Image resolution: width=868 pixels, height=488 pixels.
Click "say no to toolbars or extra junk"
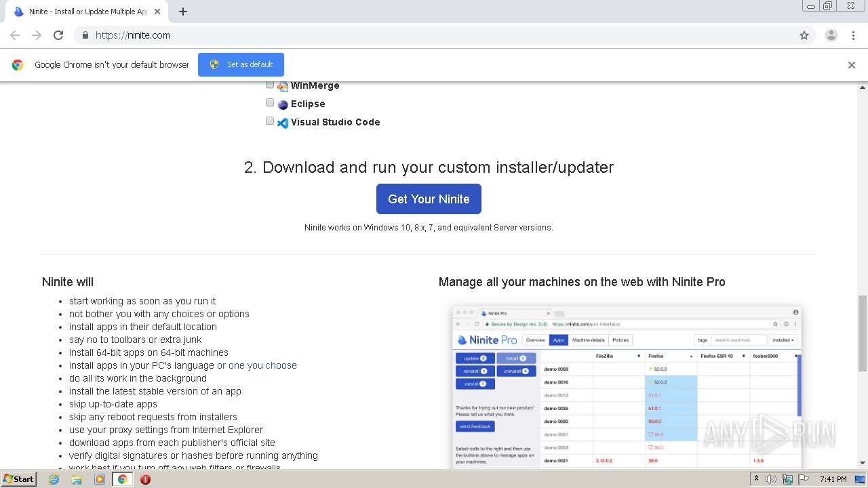[136, 340]
